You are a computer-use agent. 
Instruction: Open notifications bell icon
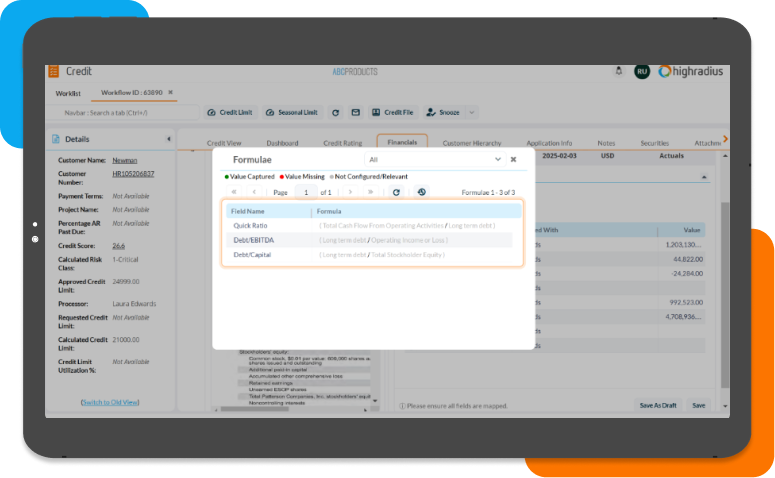[x=618, y=71]
